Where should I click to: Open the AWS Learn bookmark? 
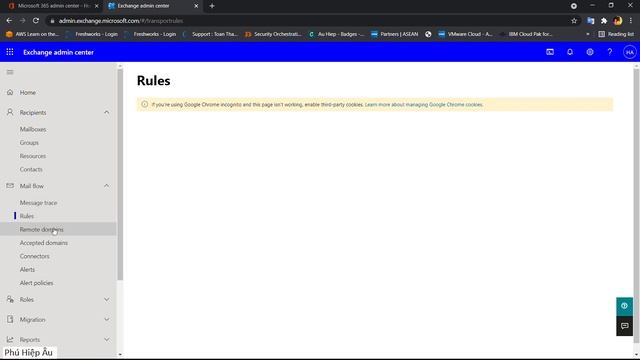coord(33,34)
